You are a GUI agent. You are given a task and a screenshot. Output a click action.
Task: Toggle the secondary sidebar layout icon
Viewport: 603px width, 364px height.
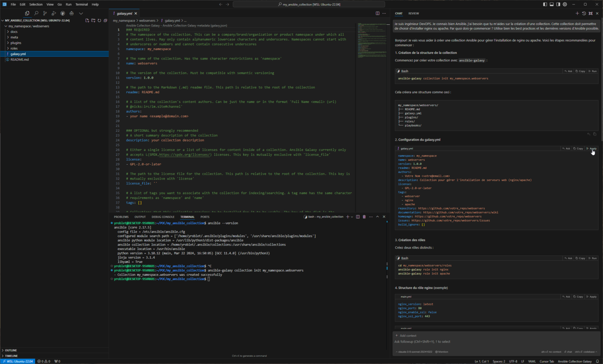(x=558, y=4)
